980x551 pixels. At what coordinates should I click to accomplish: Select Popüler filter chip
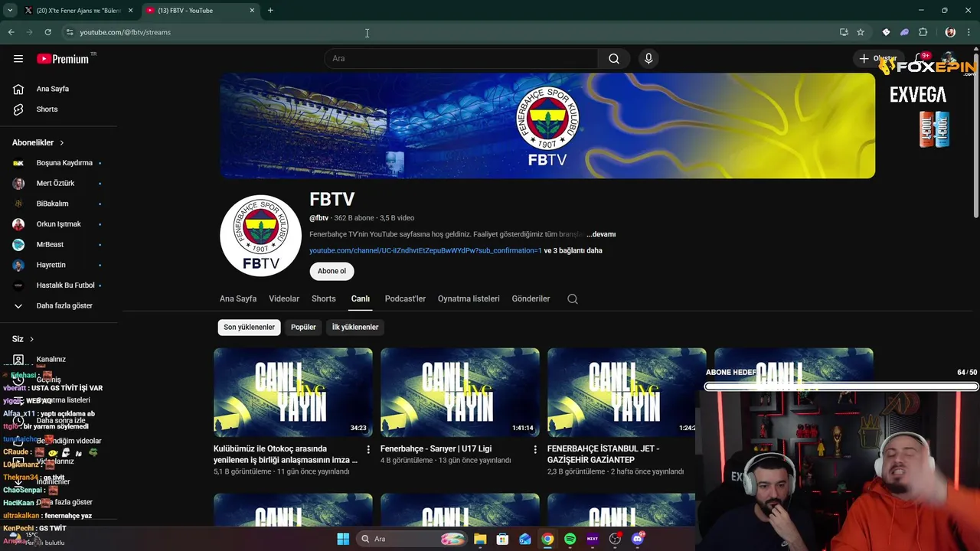tap(303, 327)
